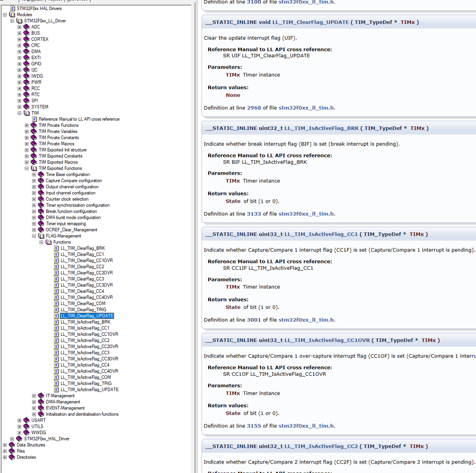This screenshot has height=473, width=476.
Task: Select LL_TIM_IsActiveFlag_COM in the tree
Action: (x=86, y=377)
